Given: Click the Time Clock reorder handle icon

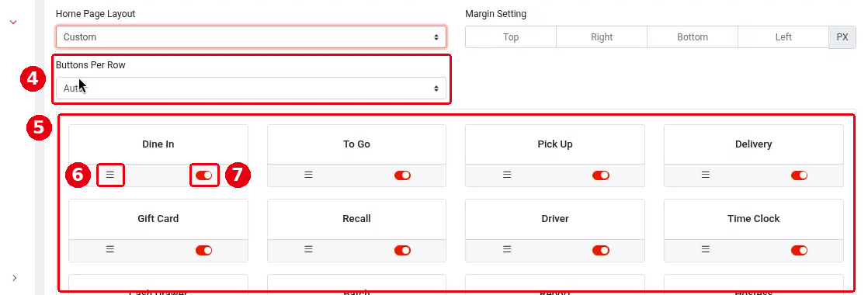Looking at the screenshot, I should (705, 250).
